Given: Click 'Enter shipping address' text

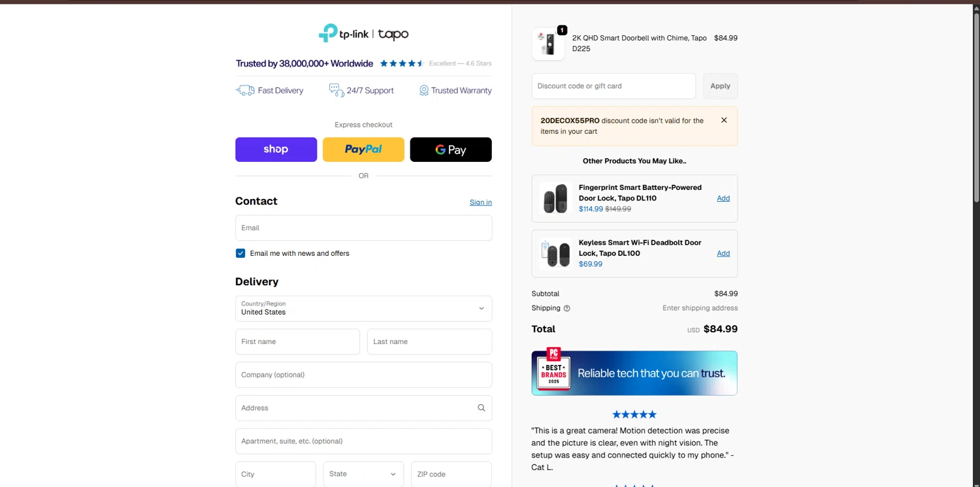Looking at the screenshot, I should 700,308.
